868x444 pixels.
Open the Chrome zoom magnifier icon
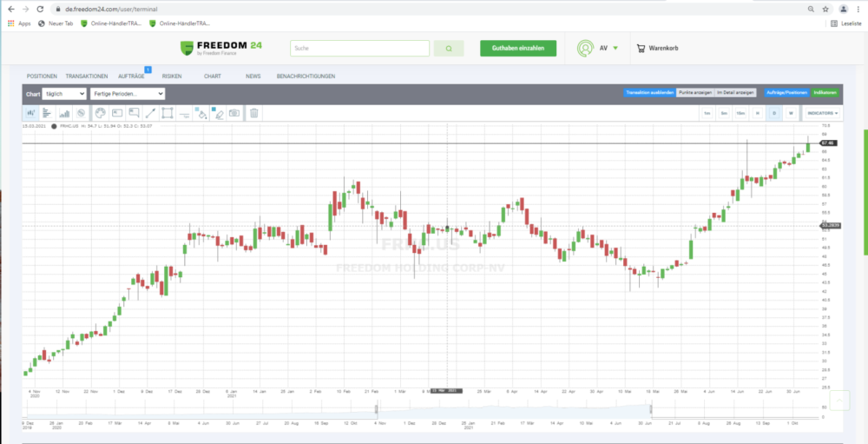click(811, 9)
